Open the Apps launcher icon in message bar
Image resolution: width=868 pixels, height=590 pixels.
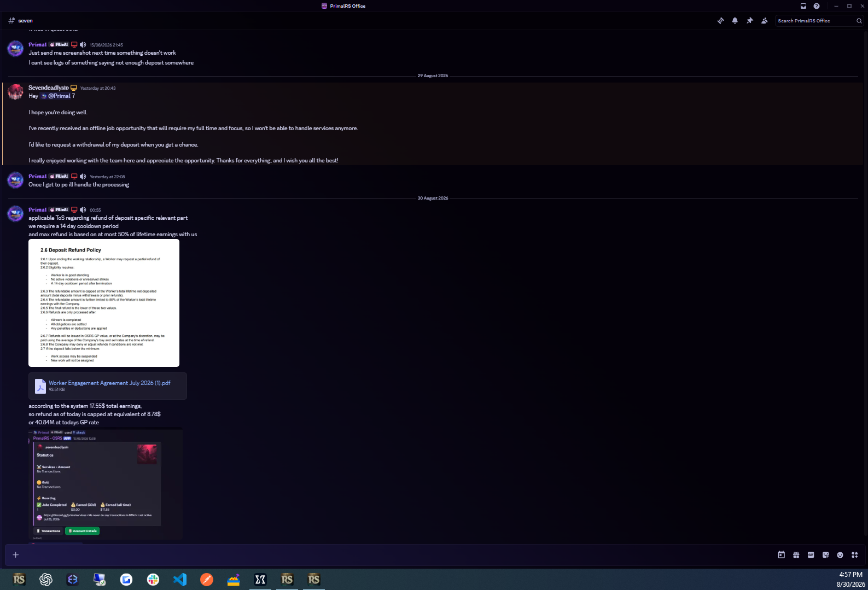click(855, 555)
